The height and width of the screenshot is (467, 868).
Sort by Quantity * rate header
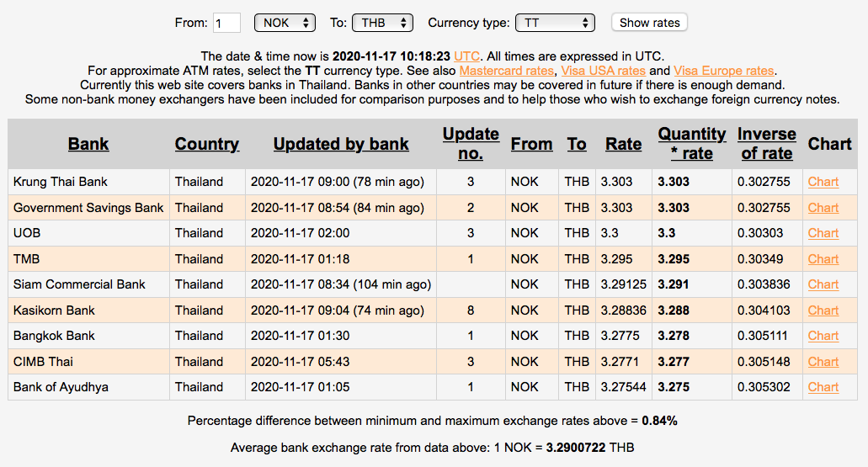pyautogui.click(x=691, y=144)
